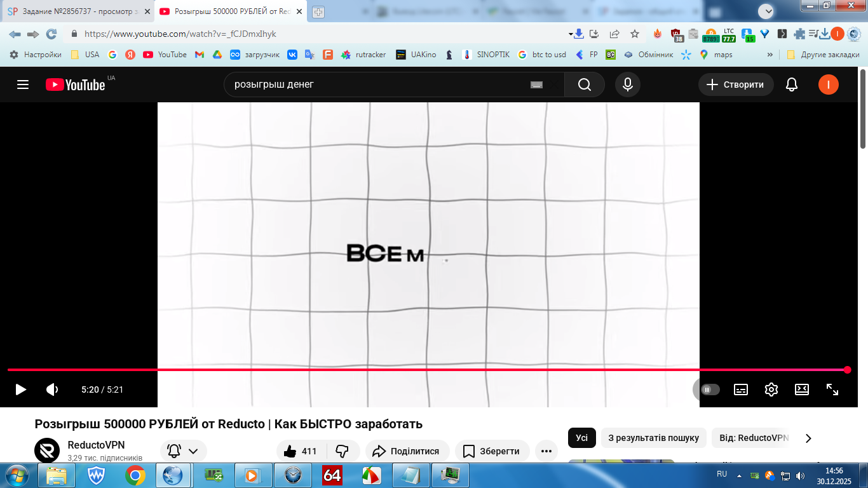This screenshot has height=488, width=868.
Task: Open the on-screen keyboard in search box
Action: (536, 85)
